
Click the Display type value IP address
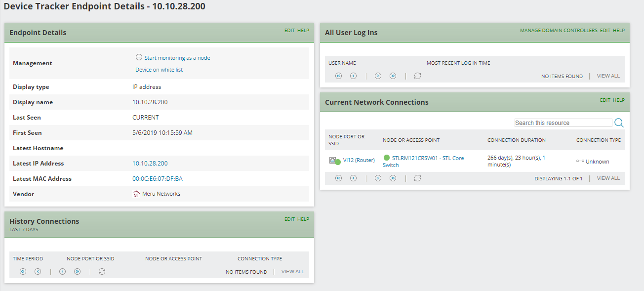(147, 87)
